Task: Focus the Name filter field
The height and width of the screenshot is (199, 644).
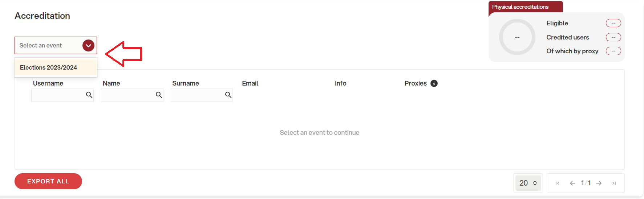Action: (x=132, y=95)
